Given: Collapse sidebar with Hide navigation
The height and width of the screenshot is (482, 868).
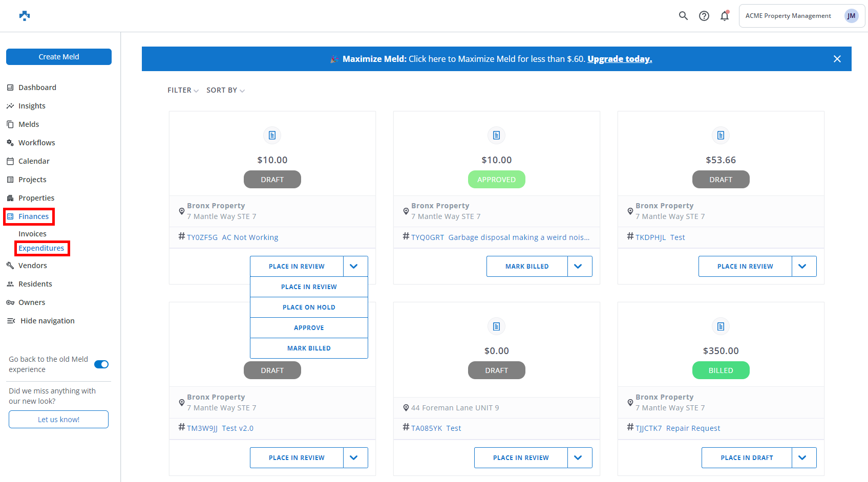Looking at the screenshot, I should click(x=47, y=321).
